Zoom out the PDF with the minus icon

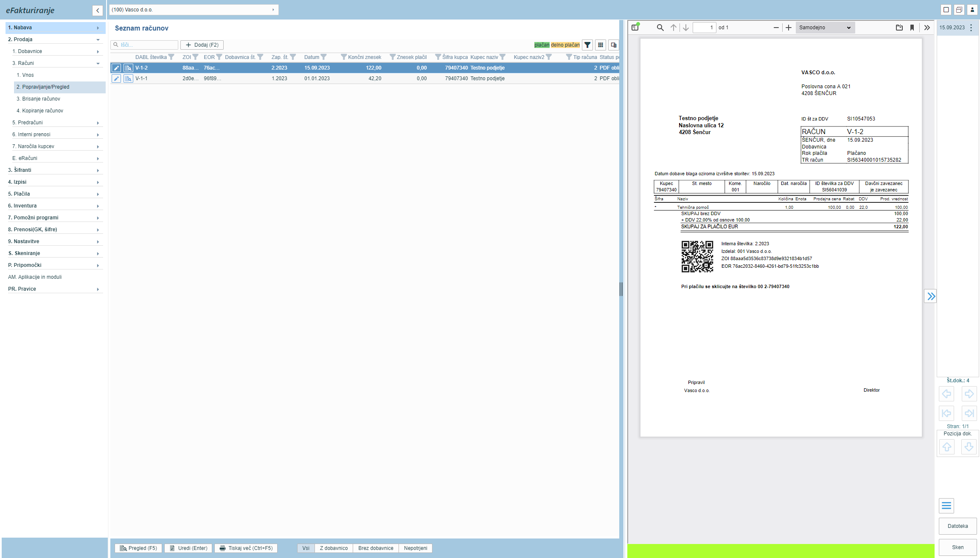(776, 28)
